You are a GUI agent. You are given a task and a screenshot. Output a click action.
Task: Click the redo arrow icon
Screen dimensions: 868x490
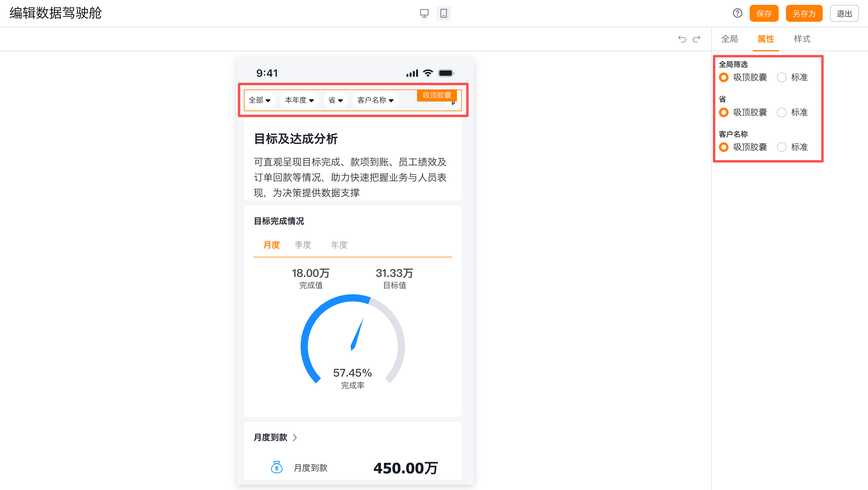[x=697, y=39]
